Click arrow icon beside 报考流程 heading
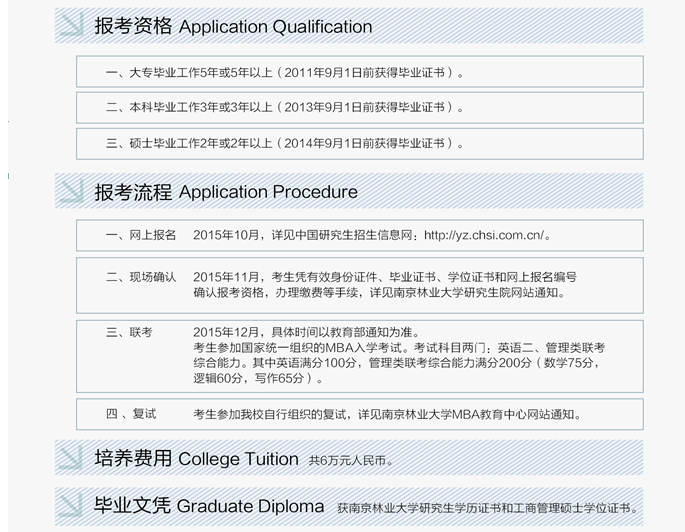This screenshot has width=685, height=532. point(72,191)
